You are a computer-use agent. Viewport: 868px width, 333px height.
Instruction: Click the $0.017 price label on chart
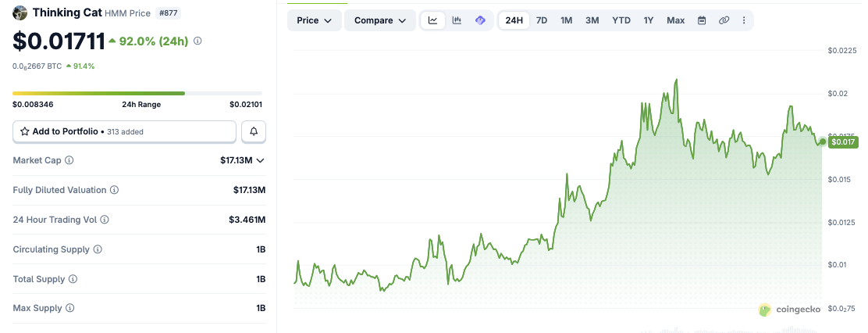(x=843, y=141)
